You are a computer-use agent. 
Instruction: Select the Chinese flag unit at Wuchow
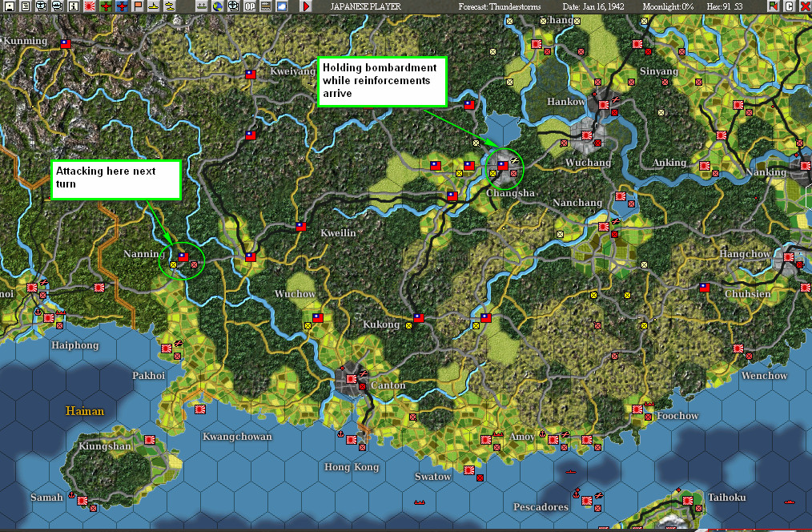coord(318,317)
